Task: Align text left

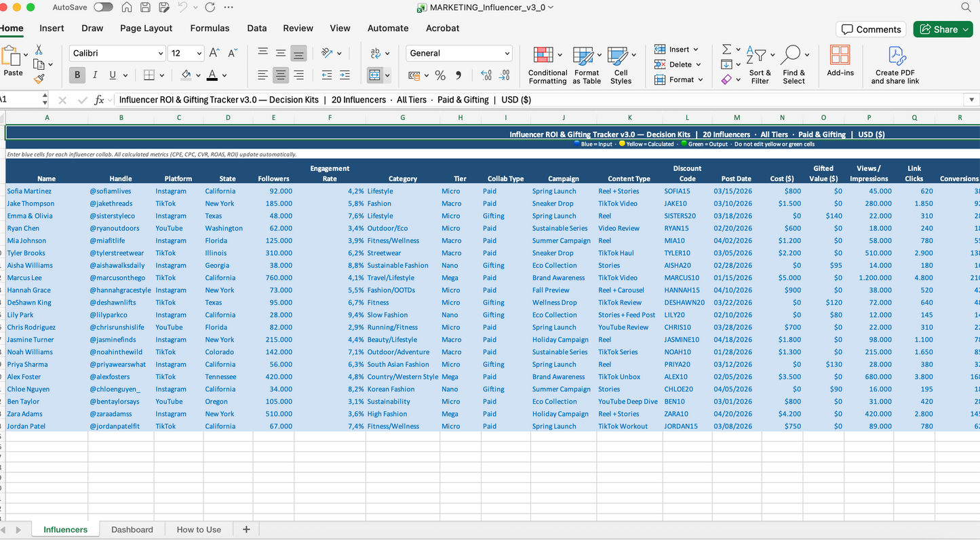Action: 263,75
